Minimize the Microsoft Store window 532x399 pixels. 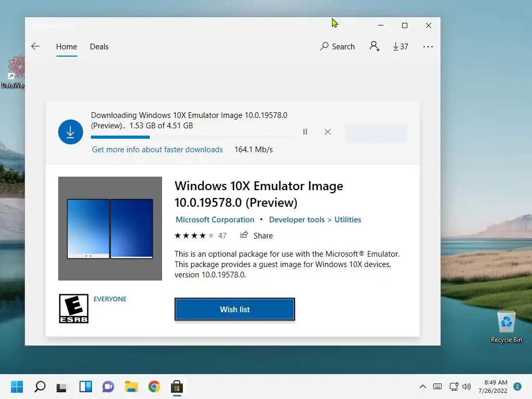click(x=381, y=25)
